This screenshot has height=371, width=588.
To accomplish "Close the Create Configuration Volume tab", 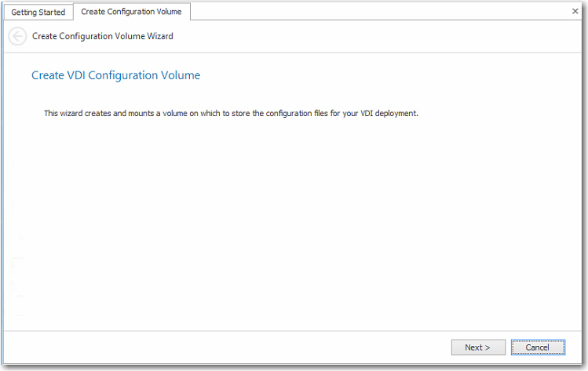I will click(575, 11).
